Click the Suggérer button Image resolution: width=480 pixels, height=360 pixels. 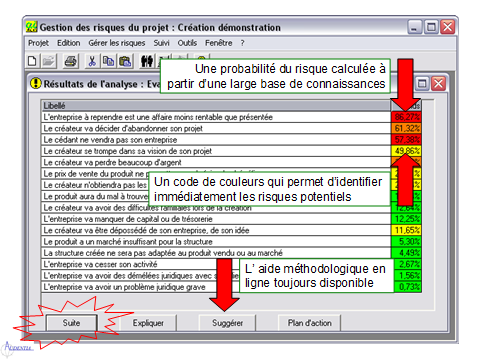click(227, 323)
